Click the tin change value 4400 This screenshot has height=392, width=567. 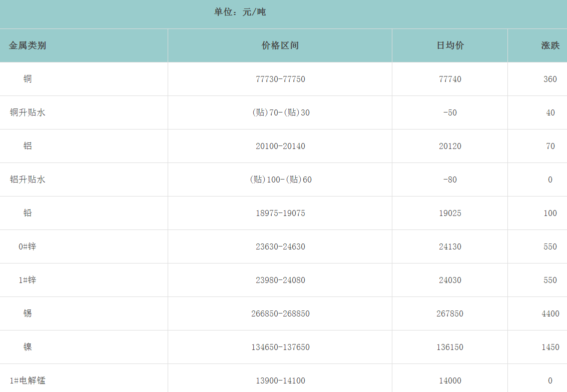pyautogui.click(x=550, y=313)
